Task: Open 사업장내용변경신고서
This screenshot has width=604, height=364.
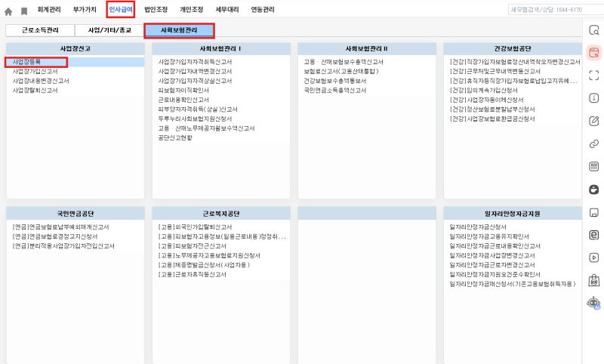Action: point(41,81)
